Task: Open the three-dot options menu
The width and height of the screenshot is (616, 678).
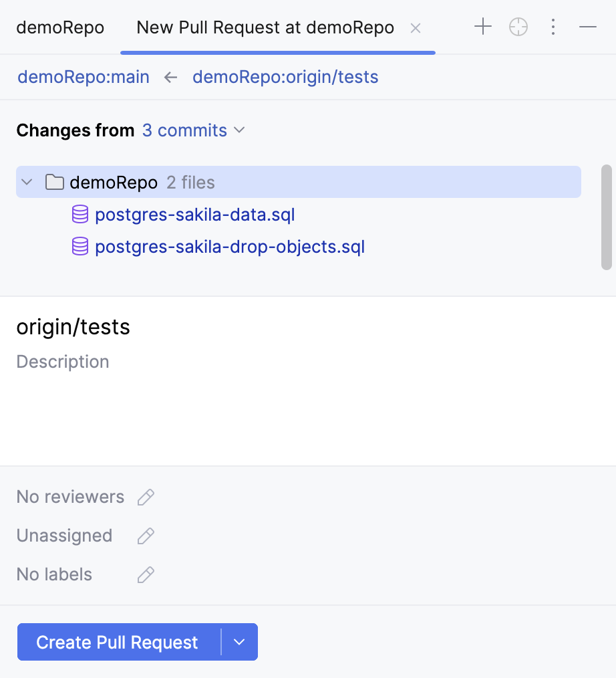Action: [x=553, y=27]
